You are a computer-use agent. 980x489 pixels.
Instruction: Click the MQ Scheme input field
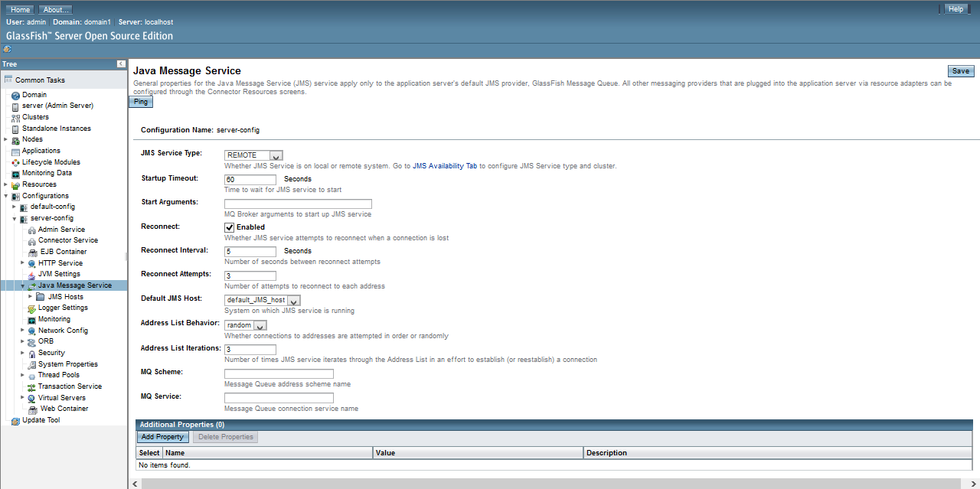[x=279, y=374]
